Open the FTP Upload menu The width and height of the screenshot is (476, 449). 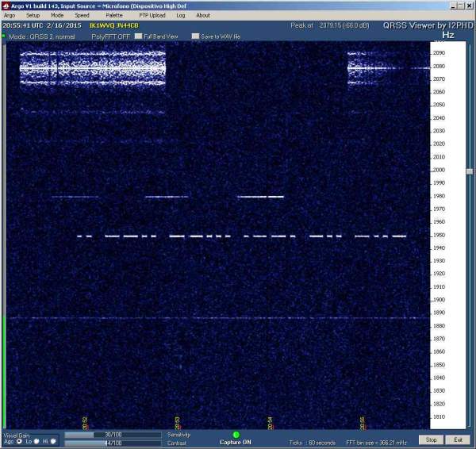(x=152, y=15)
